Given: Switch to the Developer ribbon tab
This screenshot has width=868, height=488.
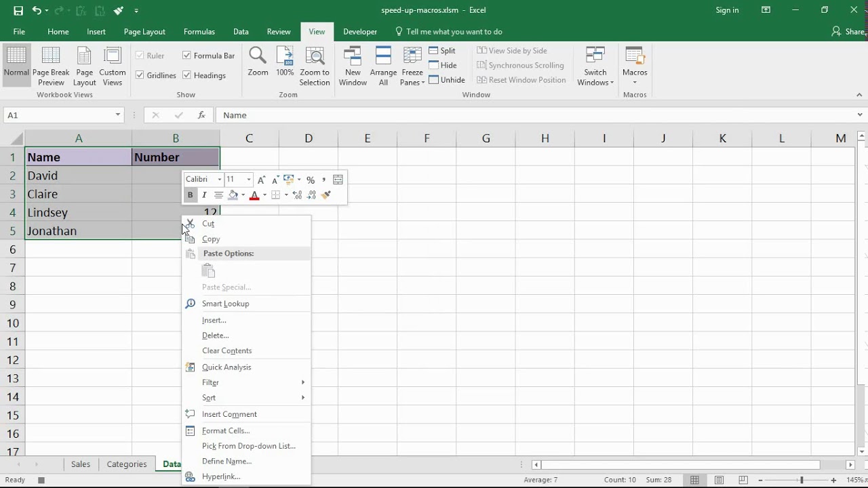Looking at the screenshot, I should (x=359, y=31).
